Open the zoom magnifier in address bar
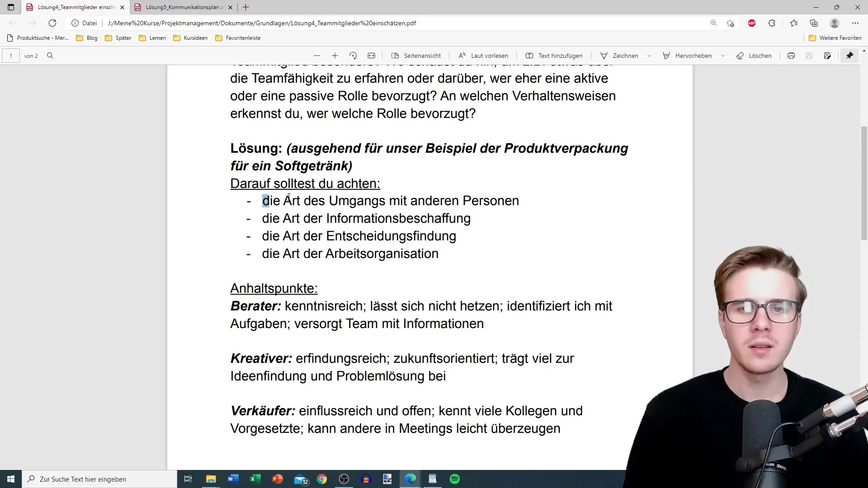Screen dimensions: 868x488 coord(714,23)
